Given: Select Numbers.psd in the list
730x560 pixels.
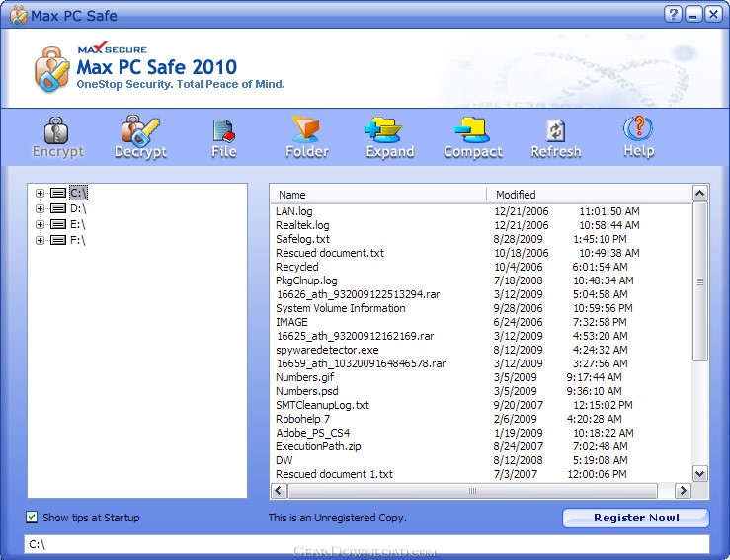Looking at the screenshot, I should click(307, 391).
